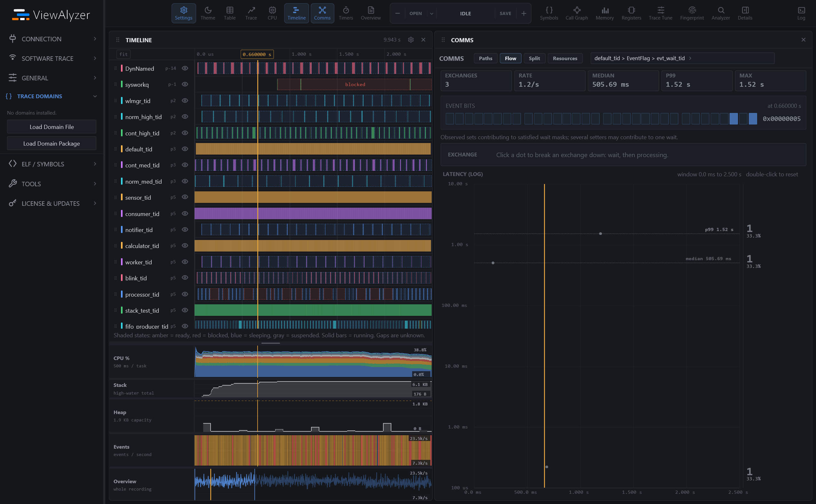816x504 pixels.
Task: Click Load Domain Package button
Action: click(x=52, y=143)
